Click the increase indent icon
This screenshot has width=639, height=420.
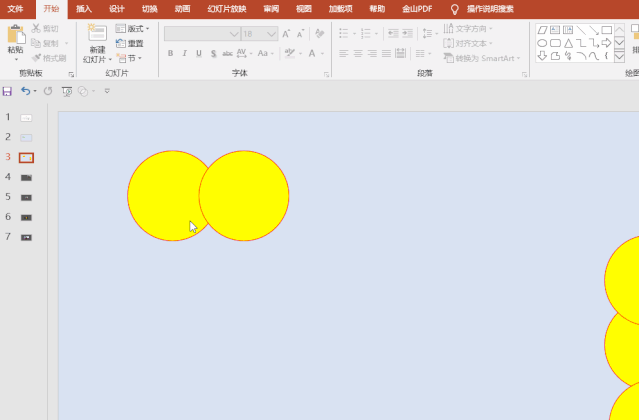click(408, 33)
